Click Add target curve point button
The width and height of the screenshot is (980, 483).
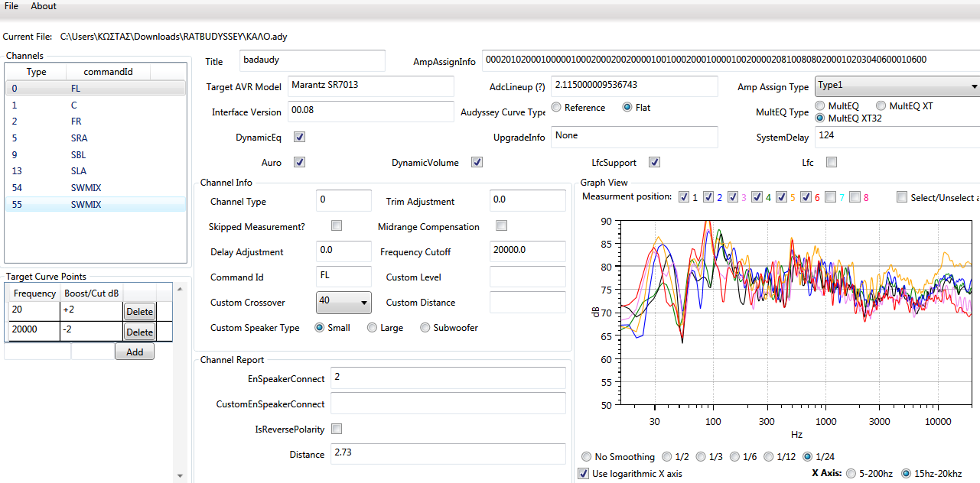(x=135, y=352)
